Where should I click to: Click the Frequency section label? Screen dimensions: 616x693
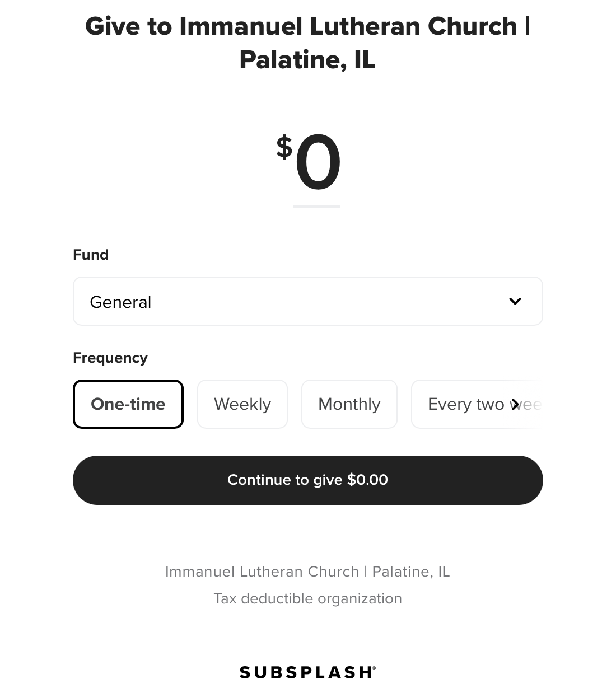(x=110, y=358)
